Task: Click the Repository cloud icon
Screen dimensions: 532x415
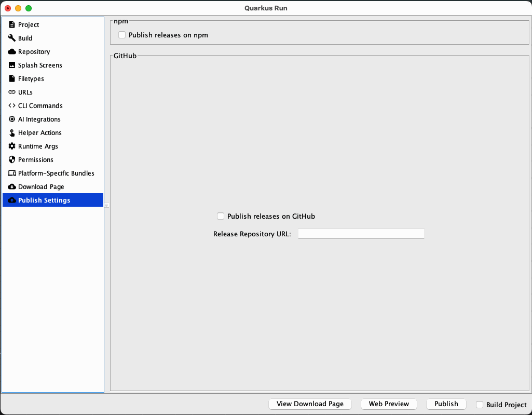Action: tap(12, 51)
